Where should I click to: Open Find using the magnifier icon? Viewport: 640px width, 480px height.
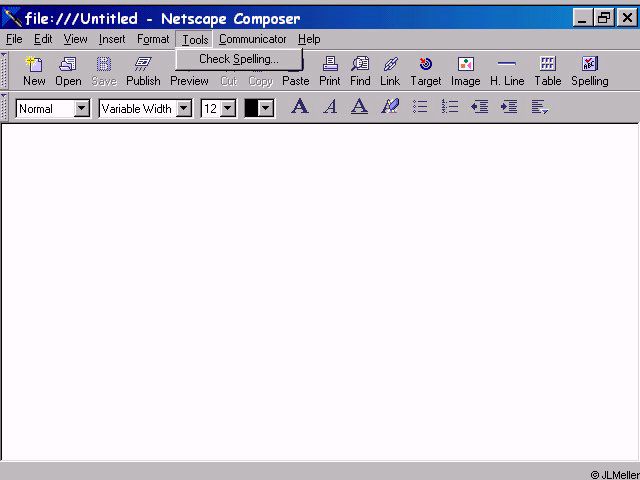click(360, 71)
